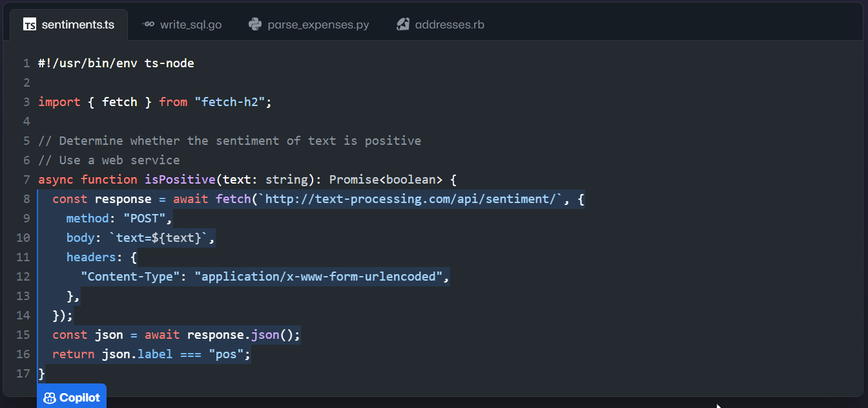Switch to the sentiments.ts tab
This screenshot has height=408, width=868.
click(x=69, y=25)
